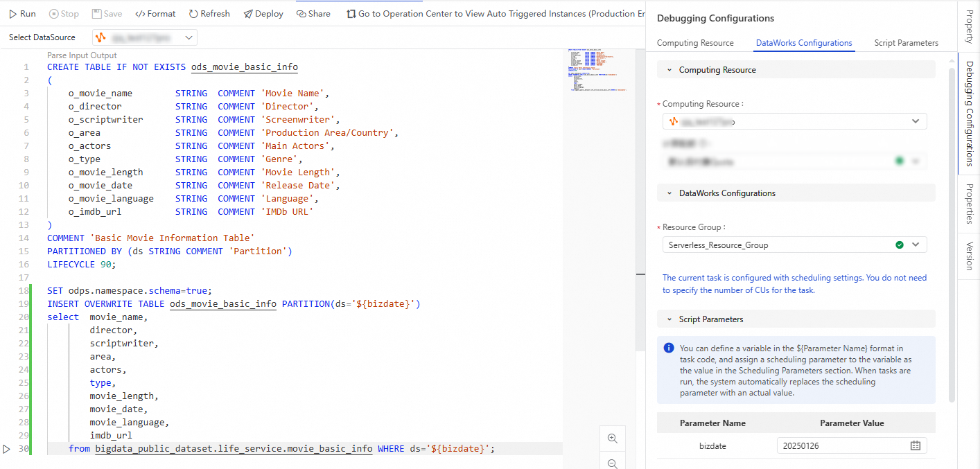980x469 pixels.
Task: Run from line 30 via gutter arrow
Action: (6, 448)
